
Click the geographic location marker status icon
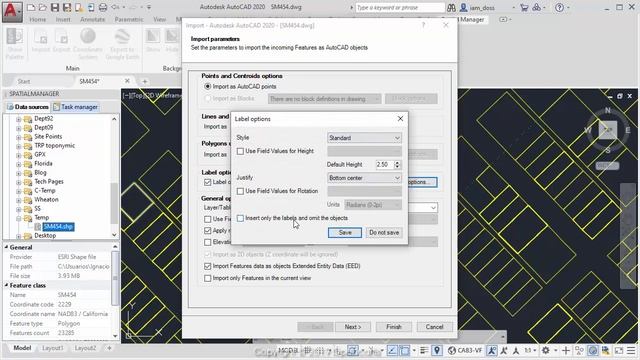[x=437, y=350]
